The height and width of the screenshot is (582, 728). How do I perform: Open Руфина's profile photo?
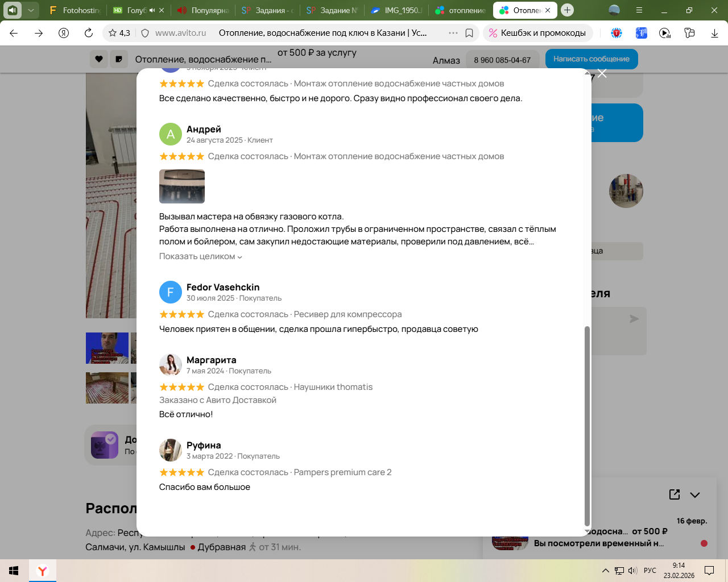click(x=171, y=450)
